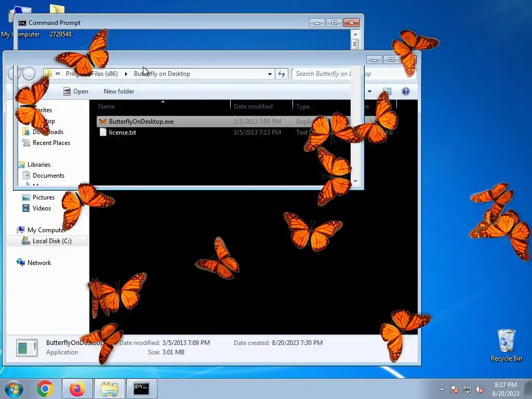Sort by the Date modified column
Viewport: 532px width, 399px height.
[253, 106]
